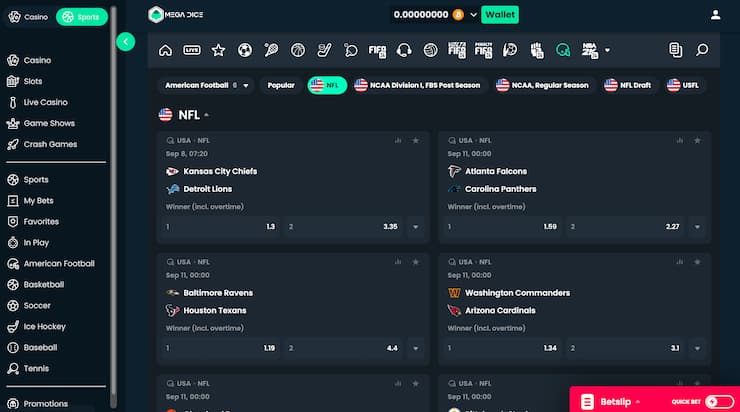Click the Mega Dice logo
This screenshot has width=740, height=412.
pos(176,15)
